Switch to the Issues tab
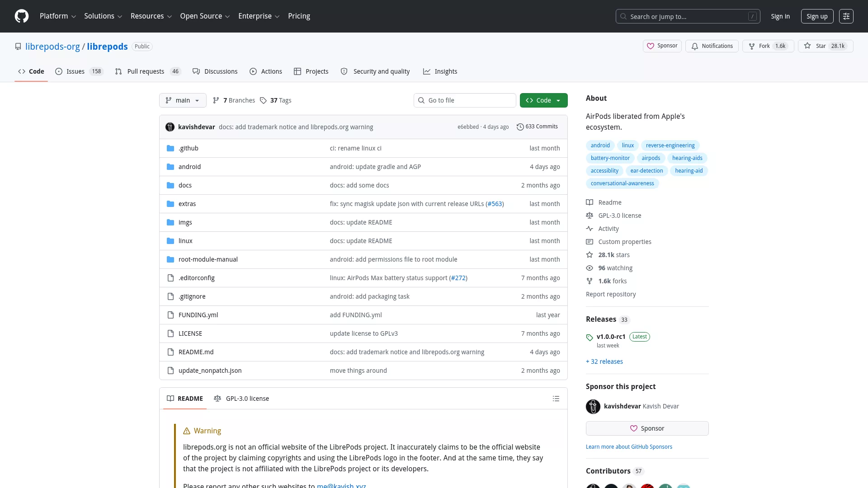 (80, 71)
